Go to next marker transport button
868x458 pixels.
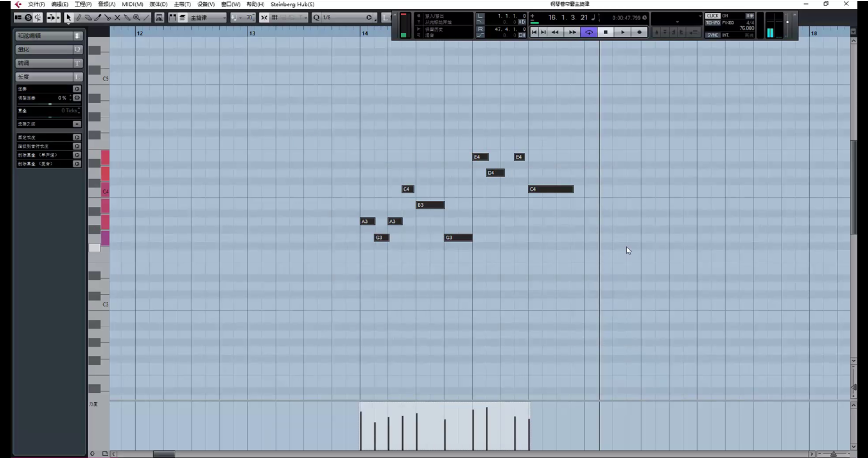pos(543,32)
